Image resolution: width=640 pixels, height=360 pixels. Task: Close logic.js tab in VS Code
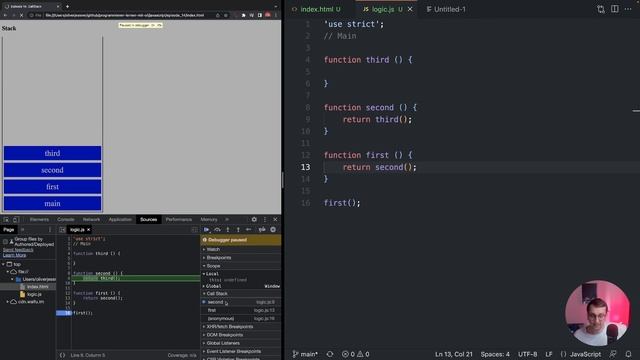tap(410, 9)
